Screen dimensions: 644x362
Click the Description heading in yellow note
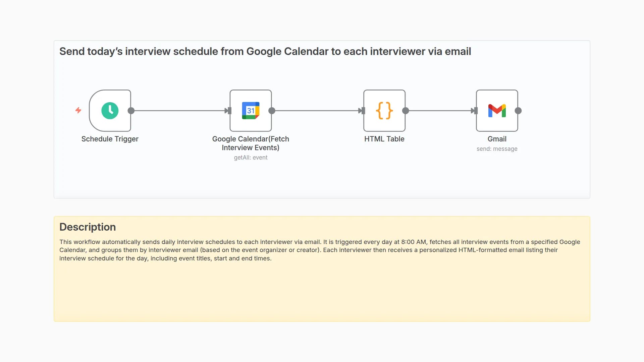[88, 227]
